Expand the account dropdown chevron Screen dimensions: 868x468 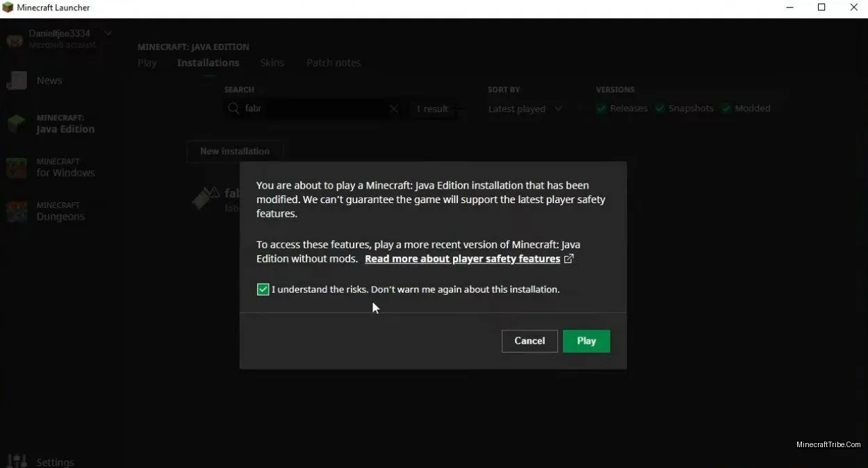point(108,33)
